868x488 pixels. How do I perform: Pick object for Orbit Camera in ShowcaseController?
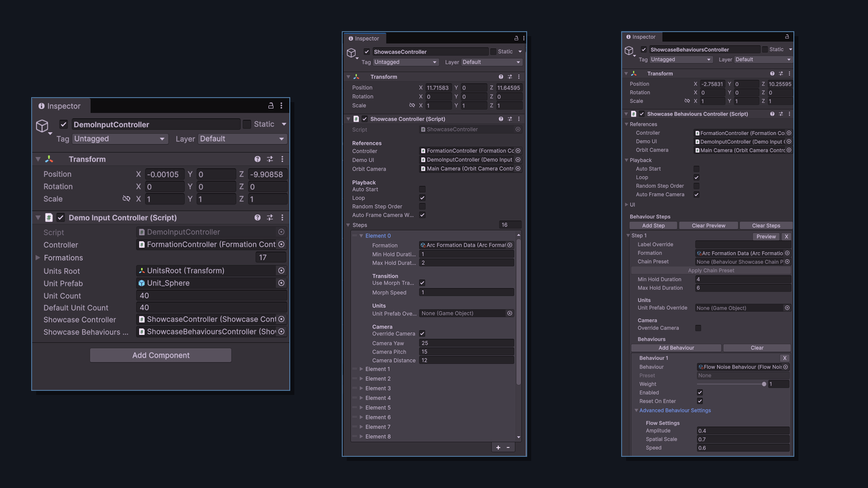point(518,169)
